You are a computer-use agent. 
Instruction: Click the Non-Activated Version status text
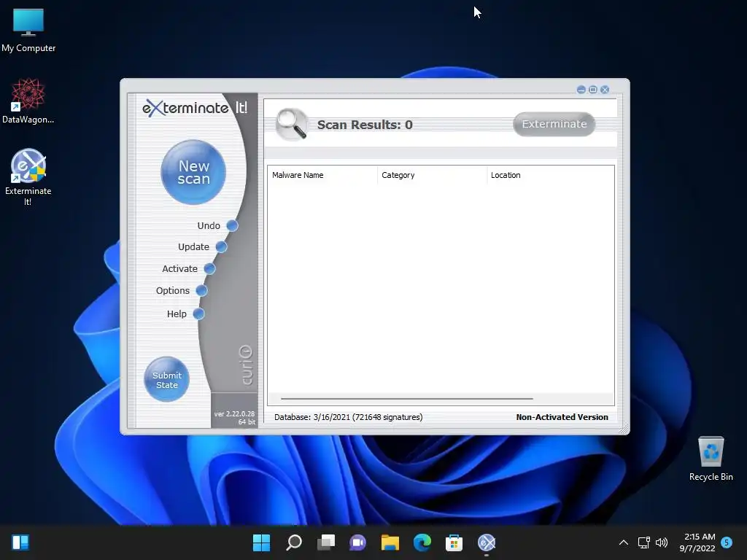[x=562, y=417]
